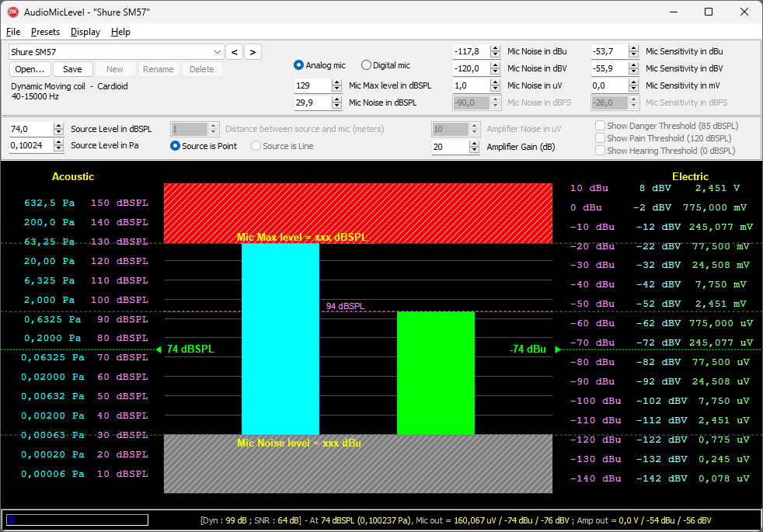763x532 pixels.
Task: Click the Source Level in Pa field
Action: (30, 146)
